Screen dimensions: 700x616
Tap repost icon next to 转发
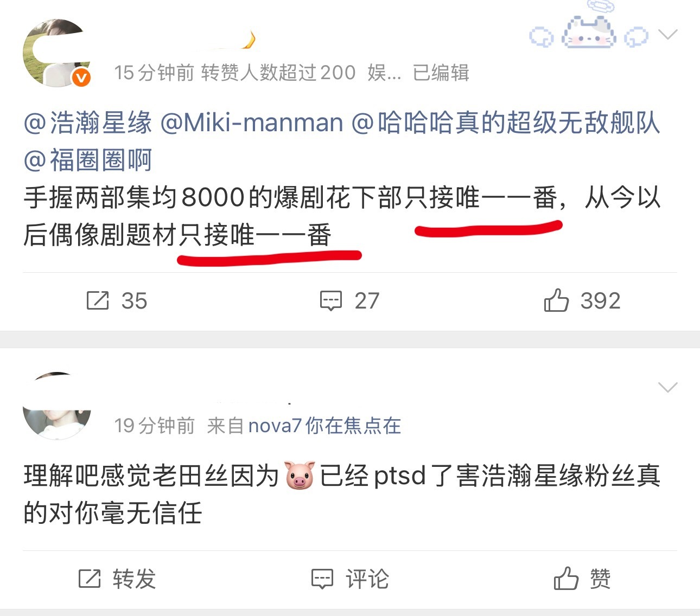pos(90,579)
